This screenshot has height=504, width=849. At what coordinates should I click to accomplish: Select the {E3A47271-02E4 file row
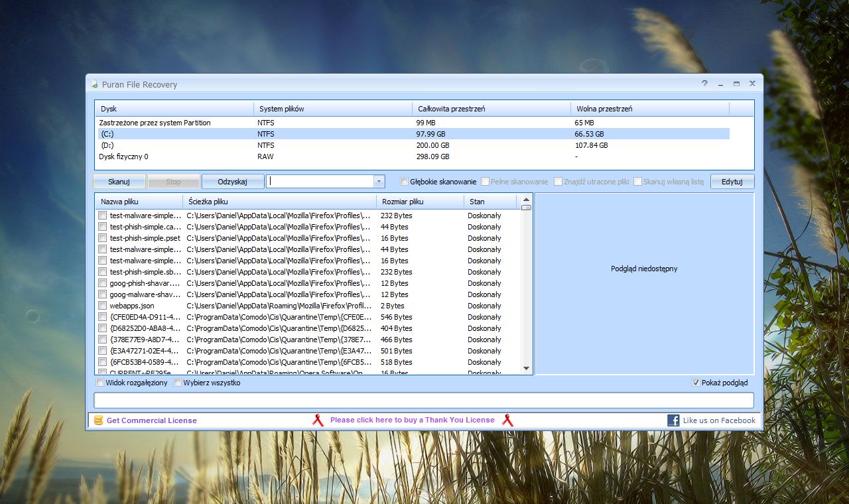coord(308,351)
